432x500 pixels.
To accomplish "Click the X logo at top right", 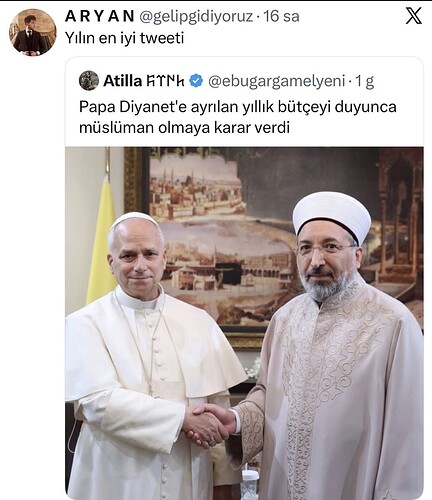I will coord(413,16).
